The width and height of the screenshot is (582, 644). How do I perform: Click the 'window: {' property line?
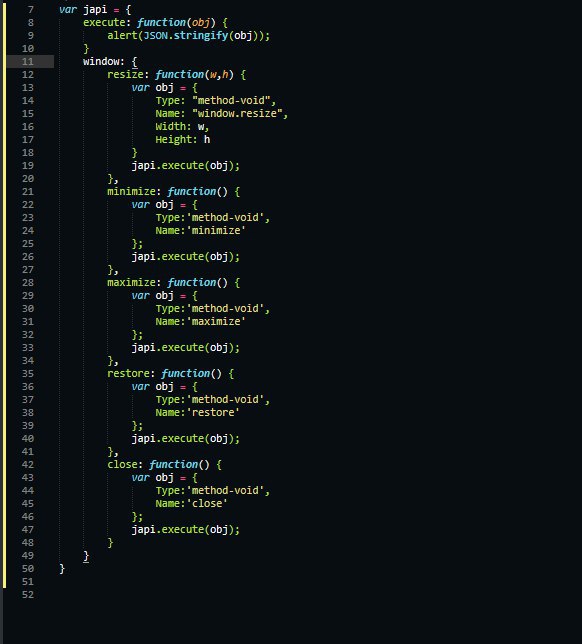click(110, 62)
